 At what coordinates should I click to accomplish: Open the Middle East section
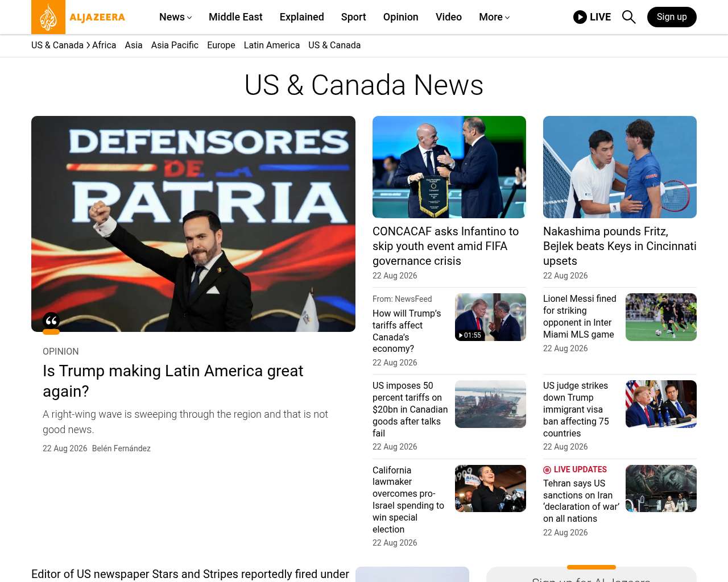pos(235,17)
